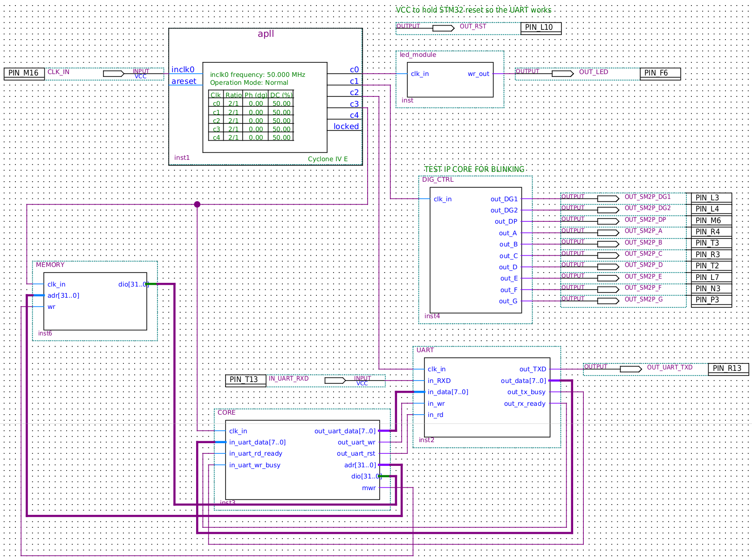The image size is (752, 560).
Task: Select the inst1 instance name
Action: [182, 157]
